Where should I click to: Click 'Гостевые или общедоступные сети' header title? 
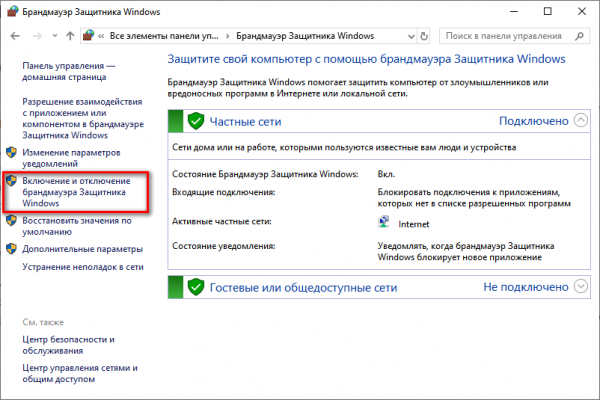click(x=303, y=287)
